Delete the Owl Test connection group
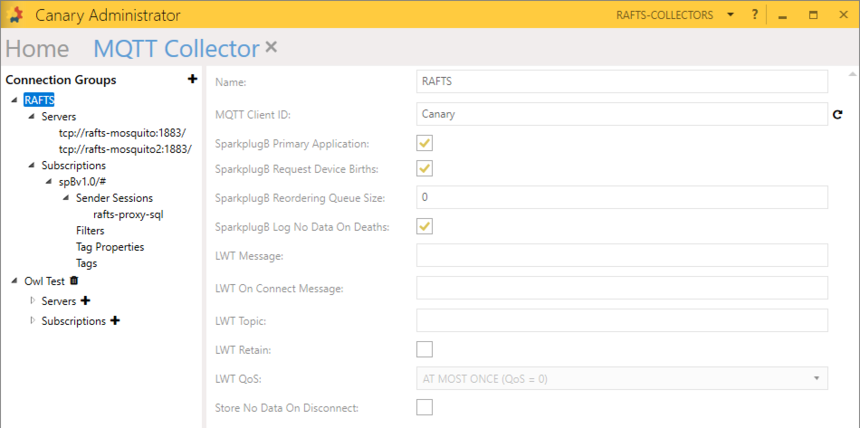 pyautogui.click(x=74, y=281)
